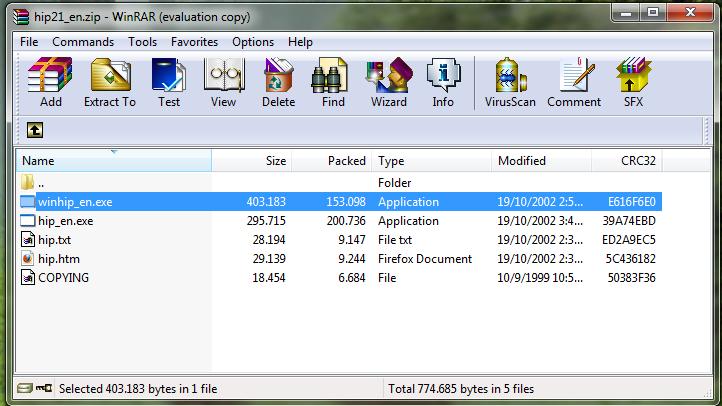The height and width of the screenshot is (406, 722).
Task: Click the window resize grip corner
Action: (708, 393)
